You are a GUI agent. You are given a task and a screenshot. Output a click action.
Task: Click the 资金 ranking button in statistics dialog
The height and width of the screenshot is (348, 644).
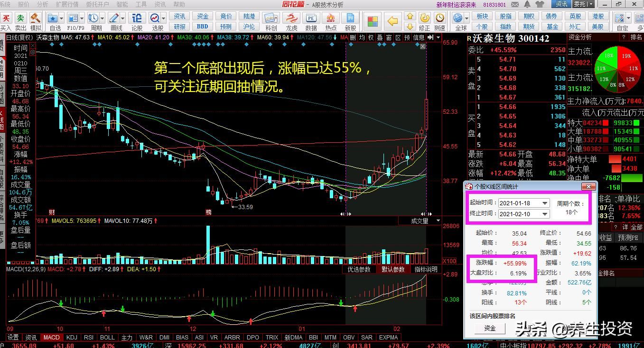[x=490, y=328]
